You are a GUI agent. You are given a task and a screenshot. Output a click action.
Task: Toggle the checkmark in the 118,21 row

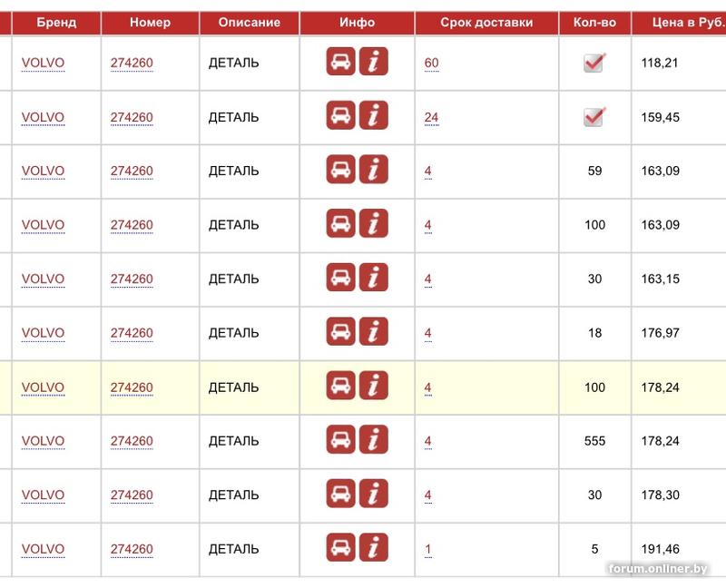594,63
